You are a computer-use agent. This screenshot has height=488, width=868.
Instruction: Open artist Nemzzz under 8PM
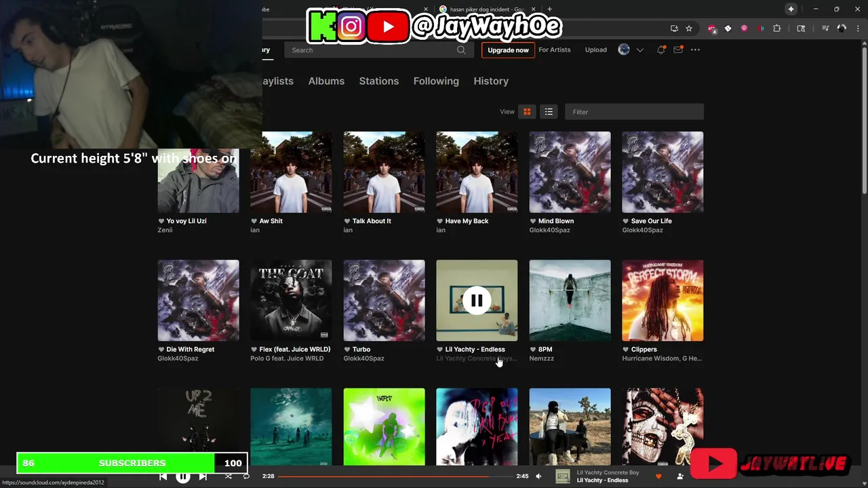[x=542, y=358]
